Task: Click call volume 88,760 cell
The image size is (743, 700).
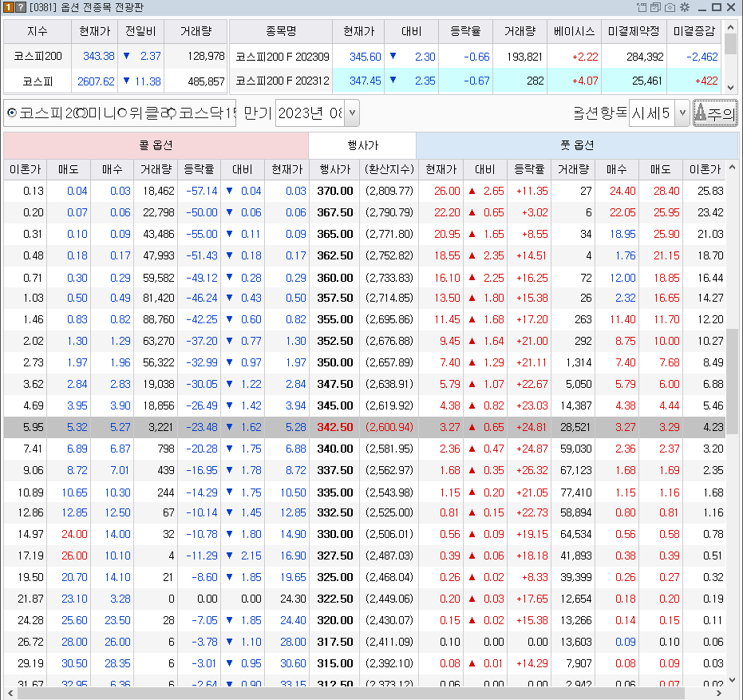Action: [158, 319]
